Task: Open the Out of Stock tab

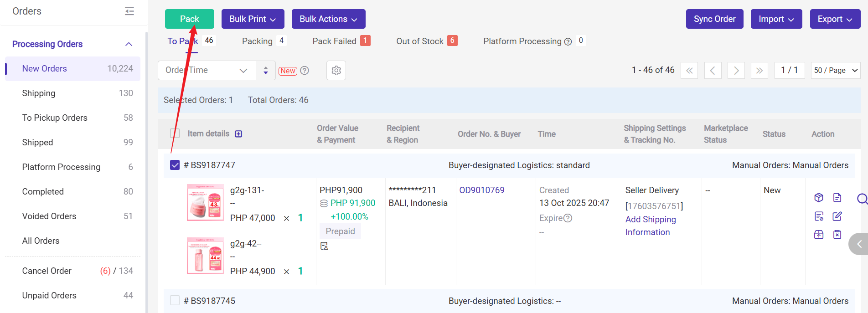Action: [x=420, y=41]
